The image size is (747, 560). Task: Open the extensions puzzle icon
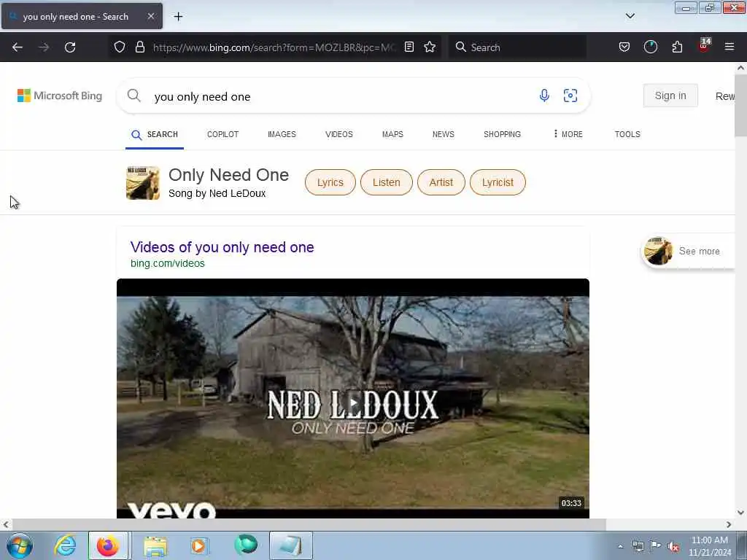[x=677, y=47]
